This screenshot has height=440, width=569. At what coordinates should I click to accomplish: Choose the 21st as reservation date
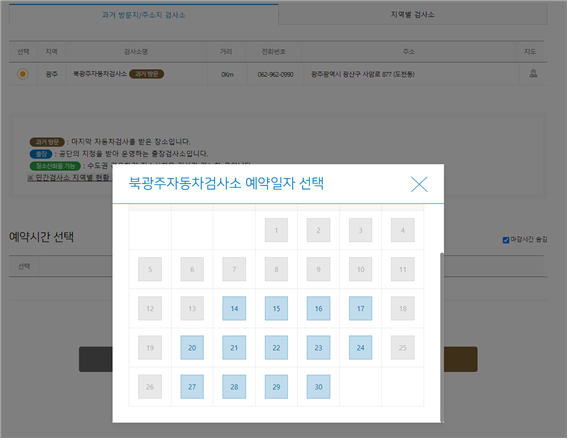pyautogui.click(x=235, y=349)
